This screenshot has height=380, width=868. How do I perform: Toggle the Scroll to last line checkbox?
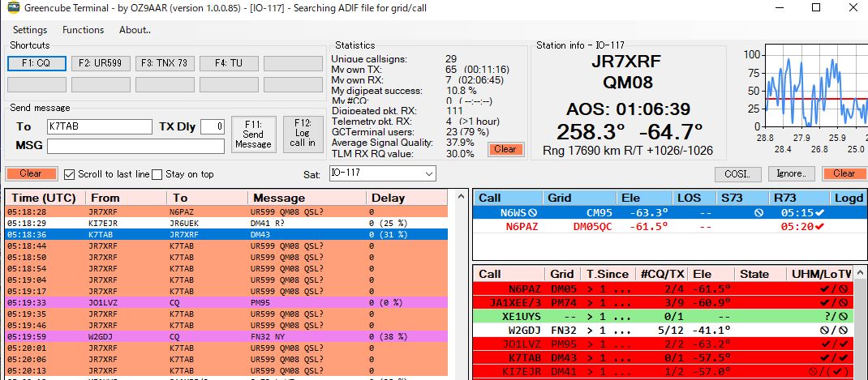tap(69, 174)
